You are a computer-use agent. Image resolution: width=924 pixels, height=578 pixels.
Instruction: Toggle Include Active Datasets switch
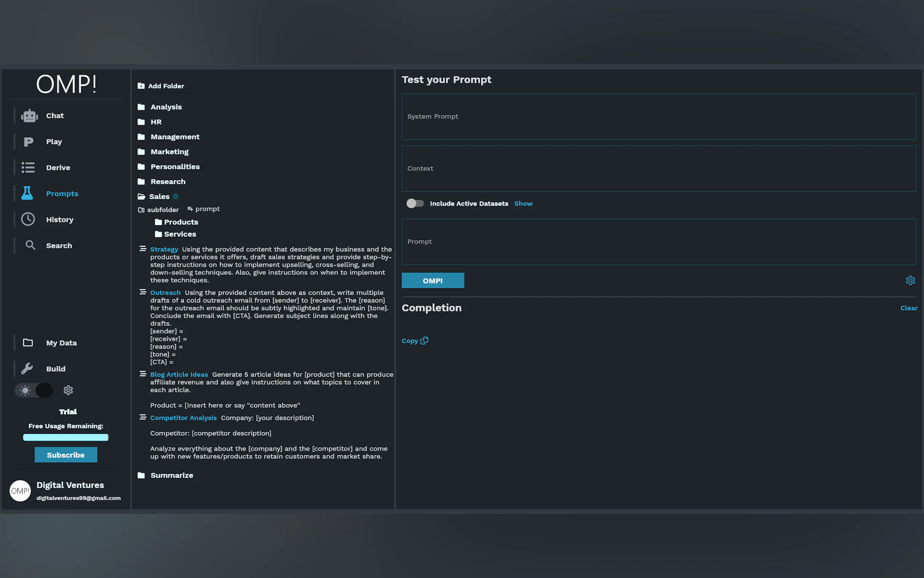pos(415,203)
